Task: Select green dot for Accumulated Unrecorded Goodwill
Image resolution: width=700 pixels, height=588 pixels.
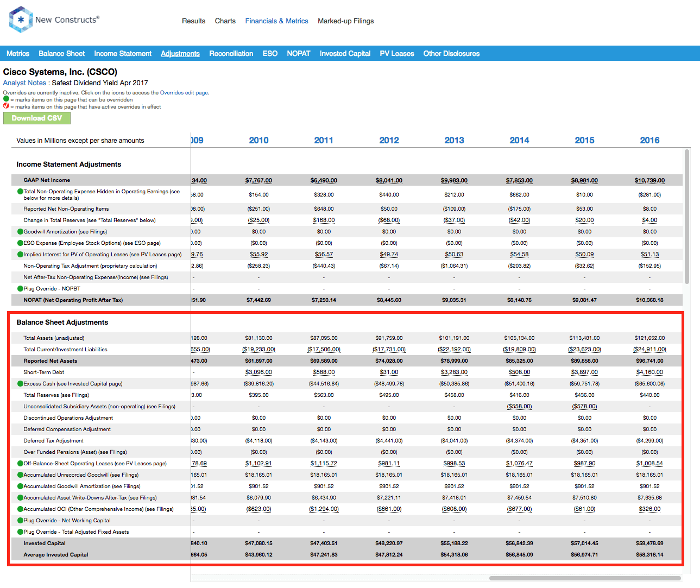Action: [20, 475]
